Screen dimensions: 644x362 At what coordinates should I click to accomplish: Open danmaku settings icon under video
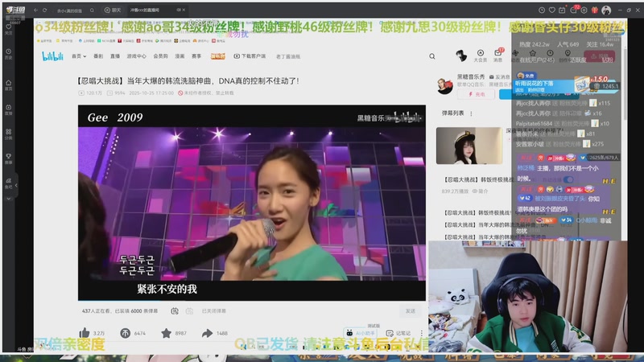coord(189,311)
